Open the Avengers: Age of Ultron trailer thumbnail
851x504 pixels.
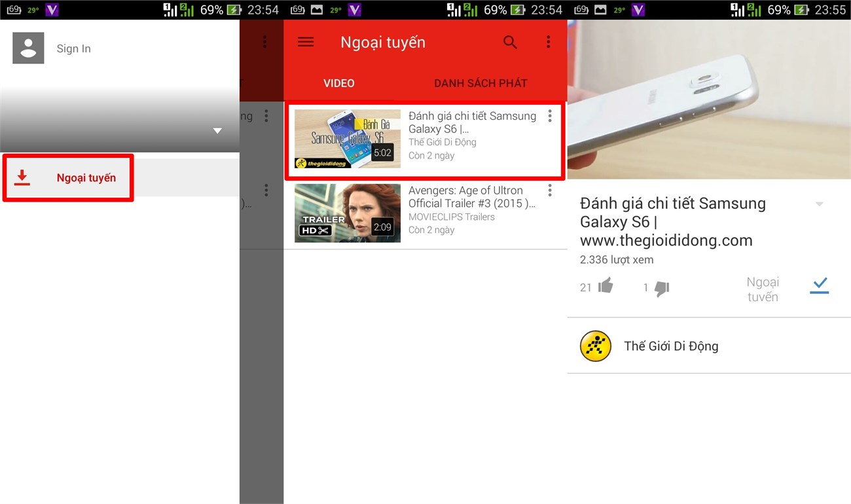coord(348,213)
